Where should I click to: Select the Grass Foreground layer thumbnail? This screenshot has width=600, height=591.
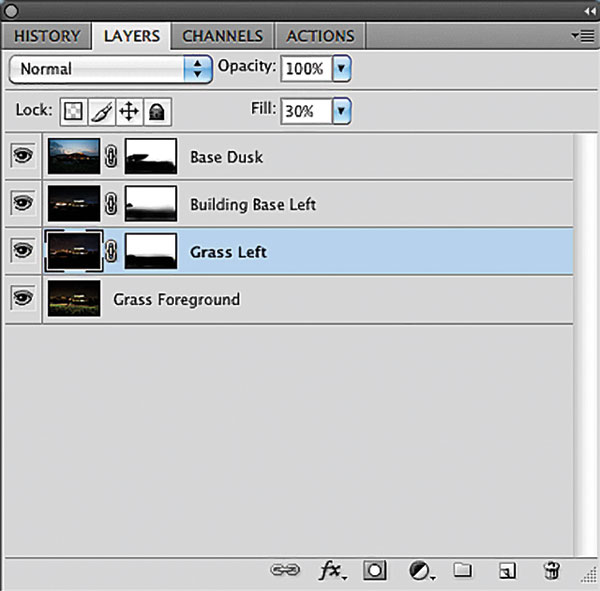pos(74,298)
